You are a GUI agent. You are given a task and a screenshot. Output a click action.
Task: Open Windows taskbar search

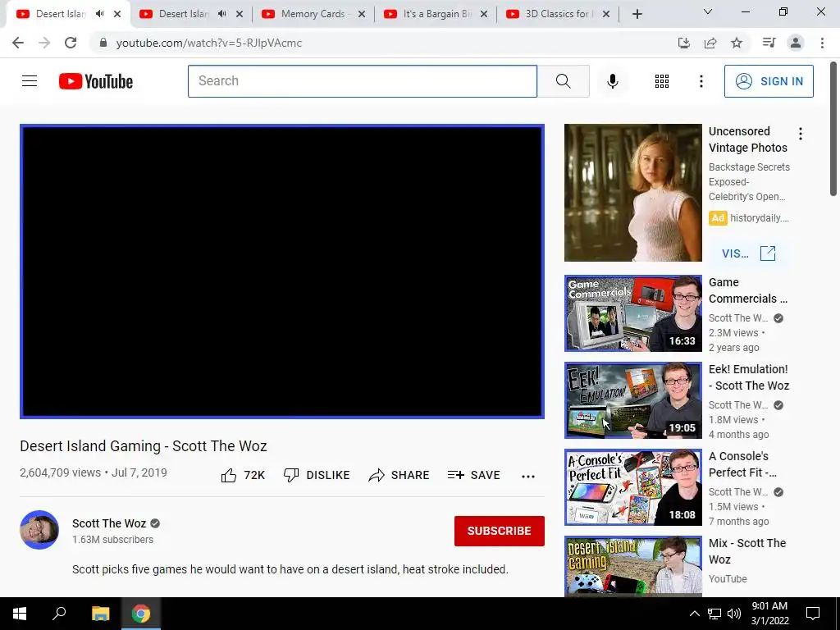click(59, 614)
